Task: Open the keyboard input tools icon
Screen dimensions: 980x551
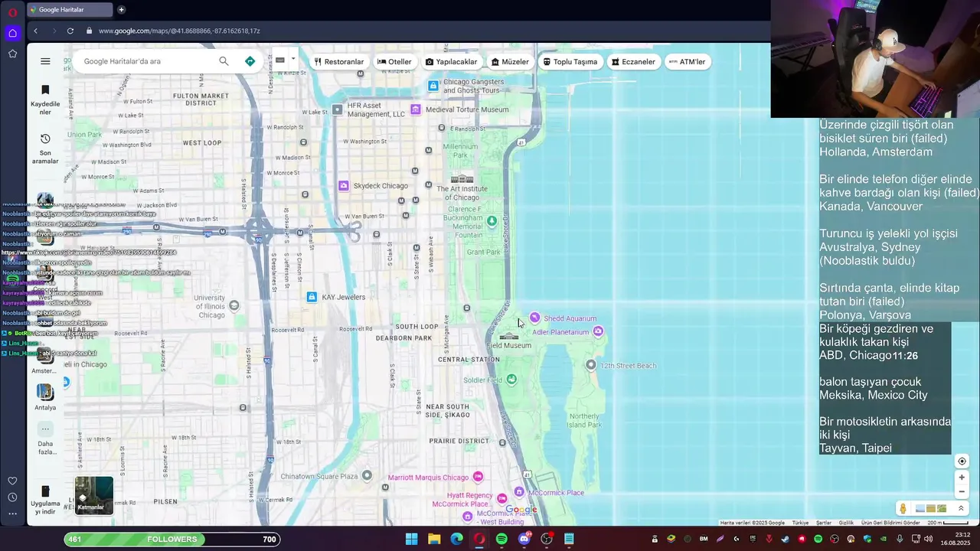Action: tap(280, 60)
